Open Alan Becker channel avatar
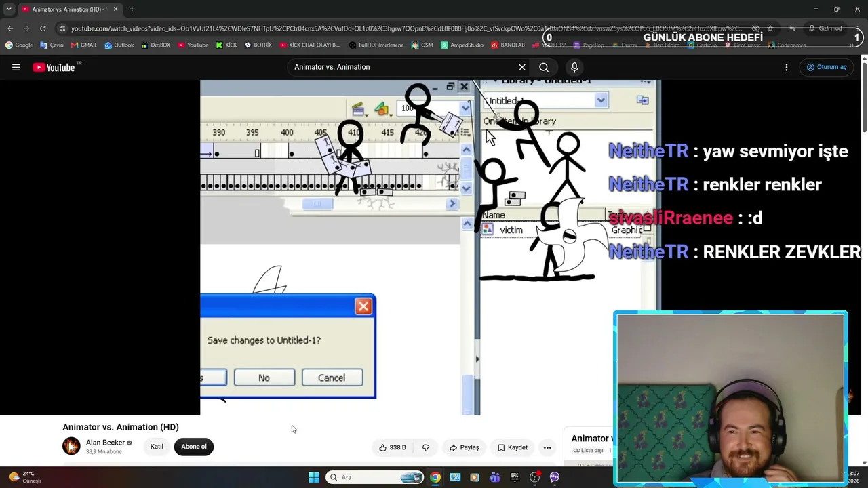This screenshot has height=488, width=868. point(71,446)
